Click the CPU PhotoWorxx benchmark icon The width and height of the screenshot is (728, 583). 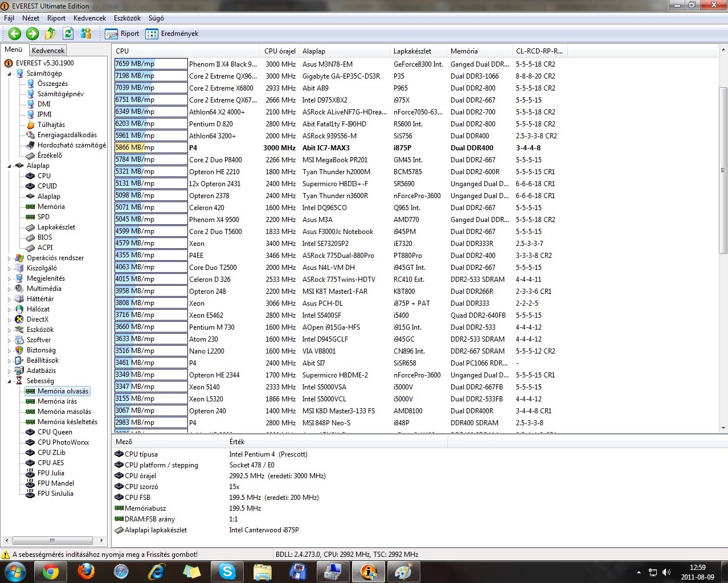pos(30,442)
